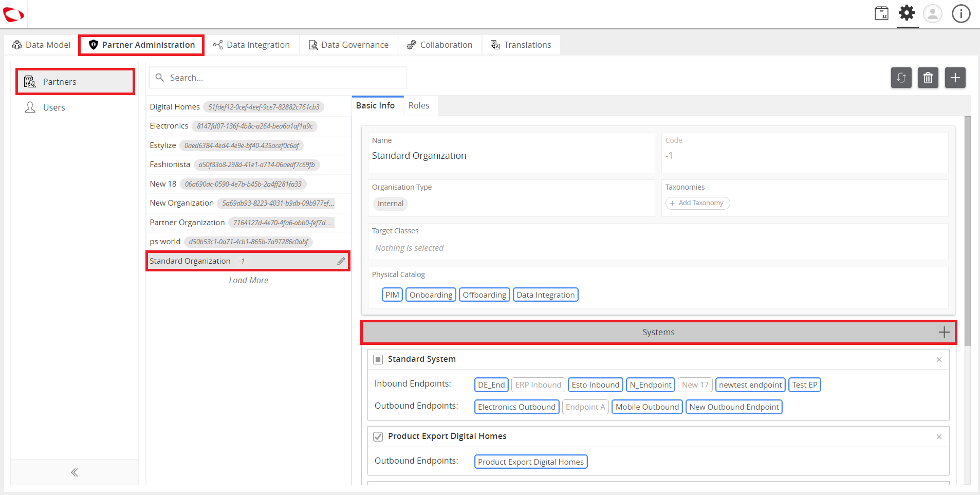This screenshot has width=980, height=495.
Task: Focus the partner Search field
Action: coord(278,78)
